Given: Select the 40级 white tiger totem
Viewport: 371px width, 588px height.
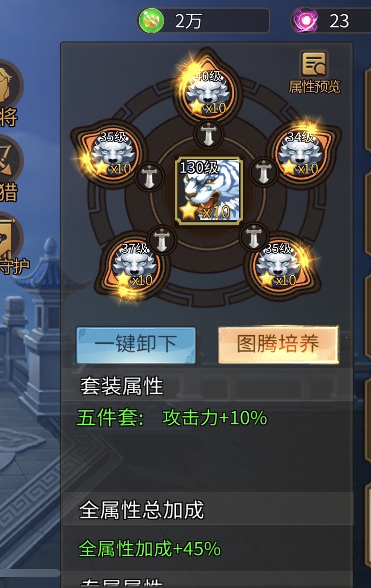Looking at the screenshot, I should click(x=208, y=92).
